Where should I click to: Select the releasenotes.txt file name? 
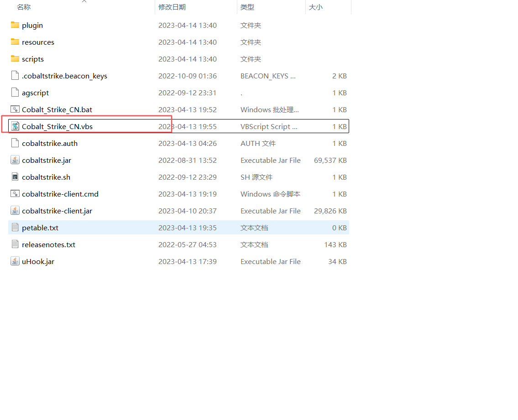[x=48, y=244]
